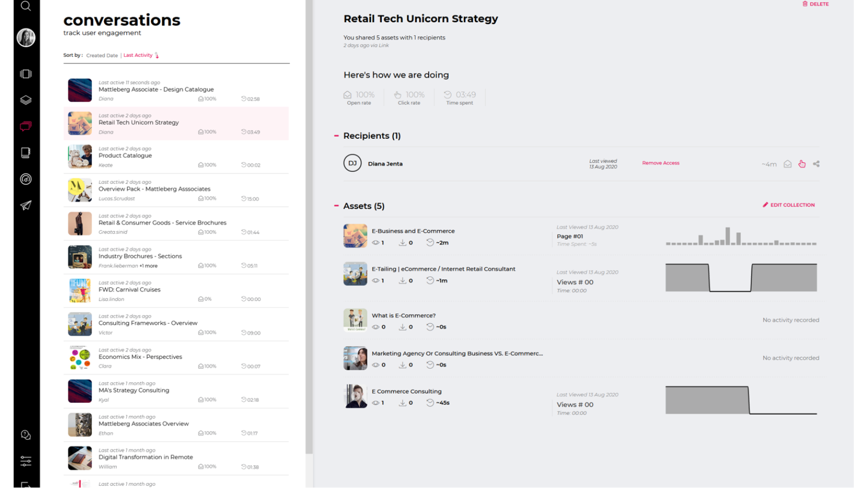The width and height of the screenshot is (868, 488).
Task: Click the search magnifier icon in sidebar
Action: click(25, 6)
